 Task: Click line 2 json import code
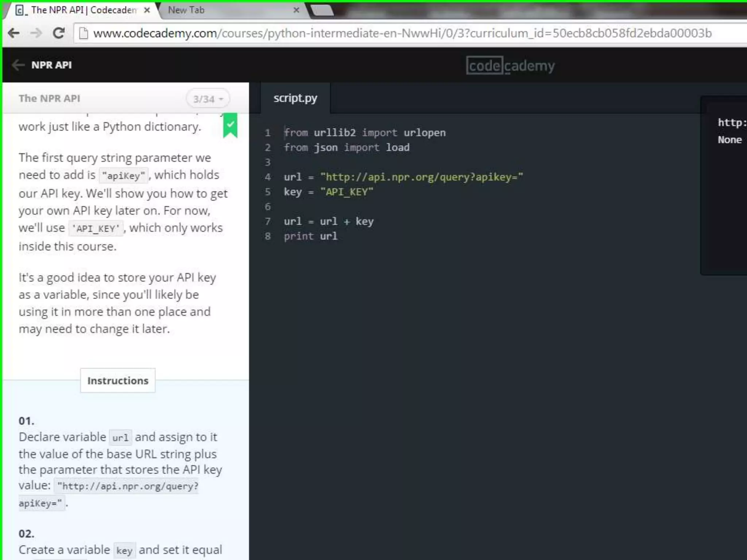pyautogui.click(x=347, y=148)
